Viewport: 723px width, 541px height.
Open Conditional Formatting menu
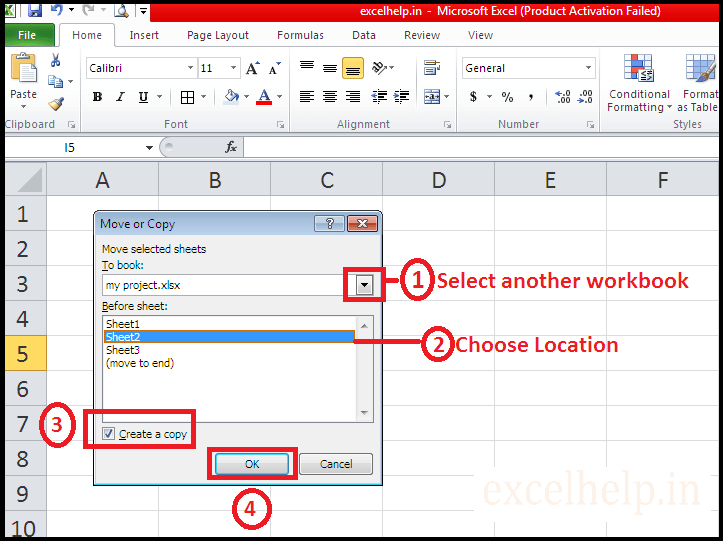639,83
